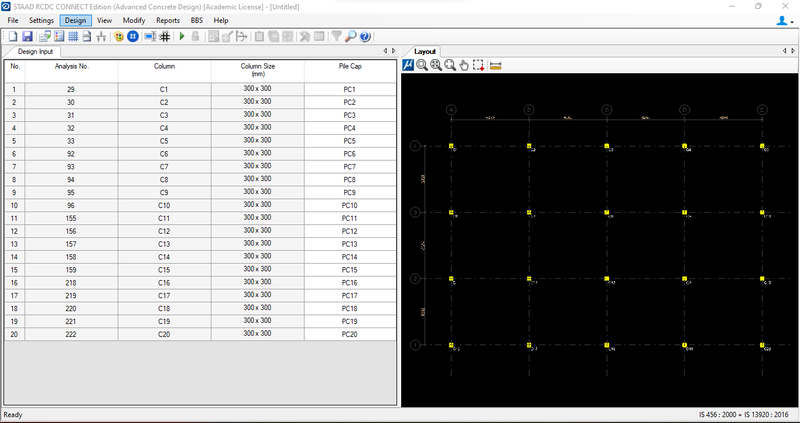Click the grey clipboard toolbar icon
Screen dimensions: 800x423
coord(259,36)
